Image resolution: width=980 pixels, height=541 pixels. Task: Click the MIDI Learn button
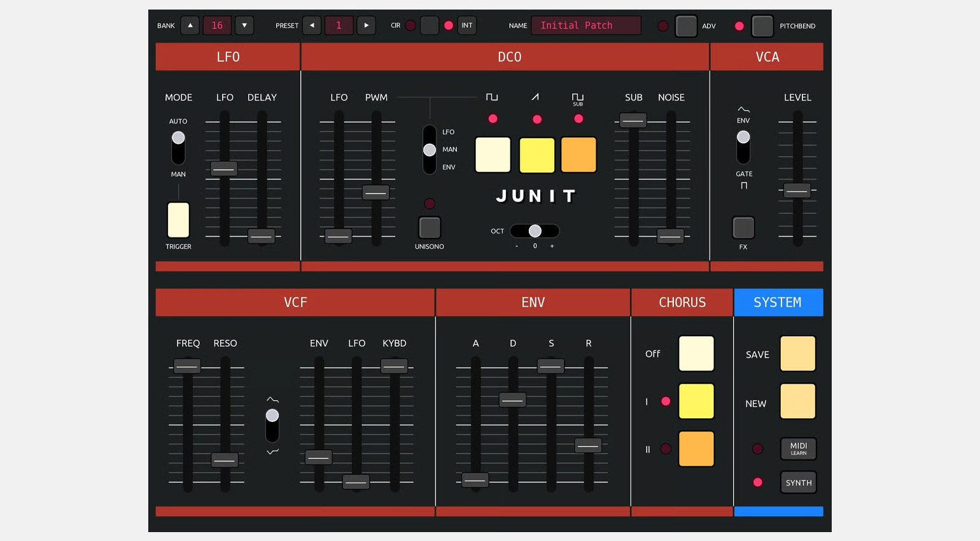[x=798, y=449]
